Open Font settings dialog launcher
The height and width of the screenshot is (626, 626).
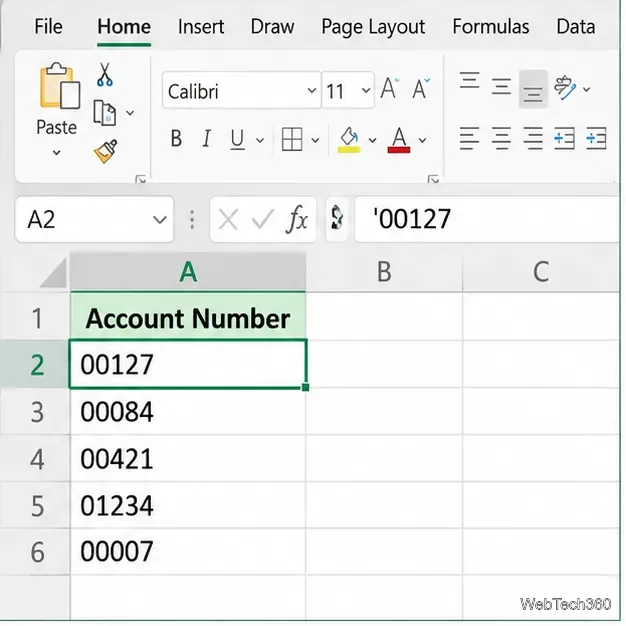coord(434,180)
